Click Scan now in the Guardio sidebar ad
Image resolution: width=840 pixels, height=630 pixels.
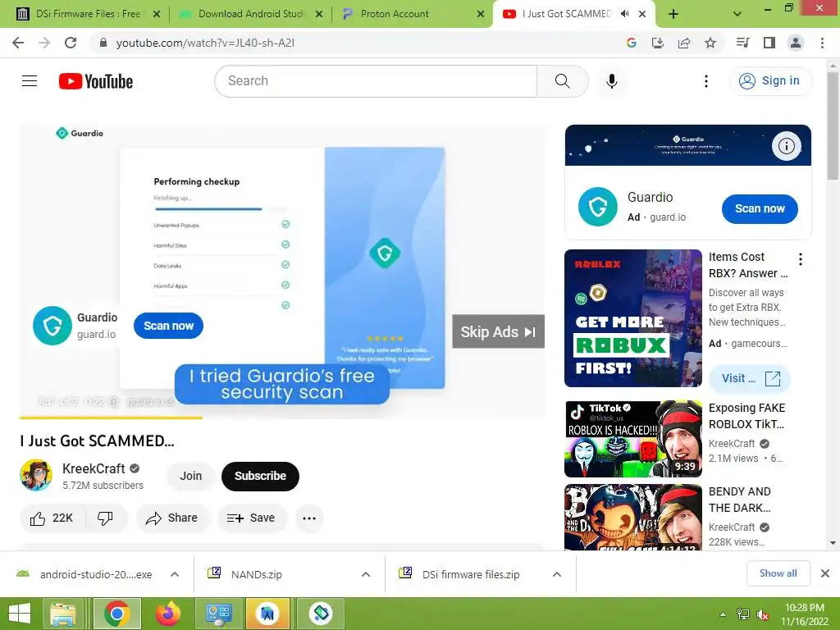(760, 209)
